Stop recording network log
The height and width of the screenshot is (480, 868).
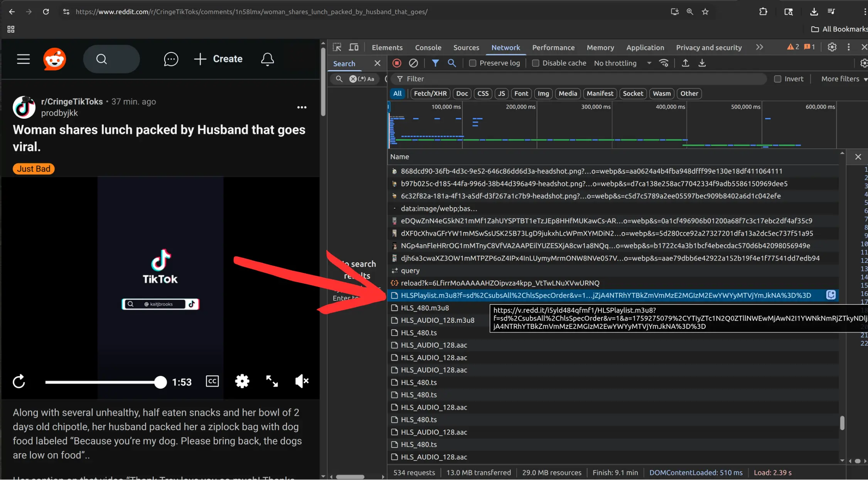(x=397, y=63)
